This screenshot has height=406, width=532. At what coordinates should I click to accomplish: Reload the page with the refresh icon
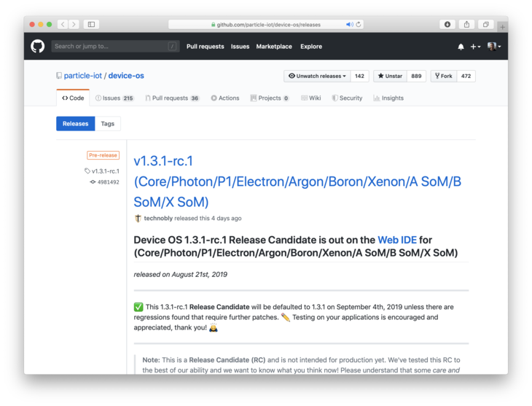359,24
